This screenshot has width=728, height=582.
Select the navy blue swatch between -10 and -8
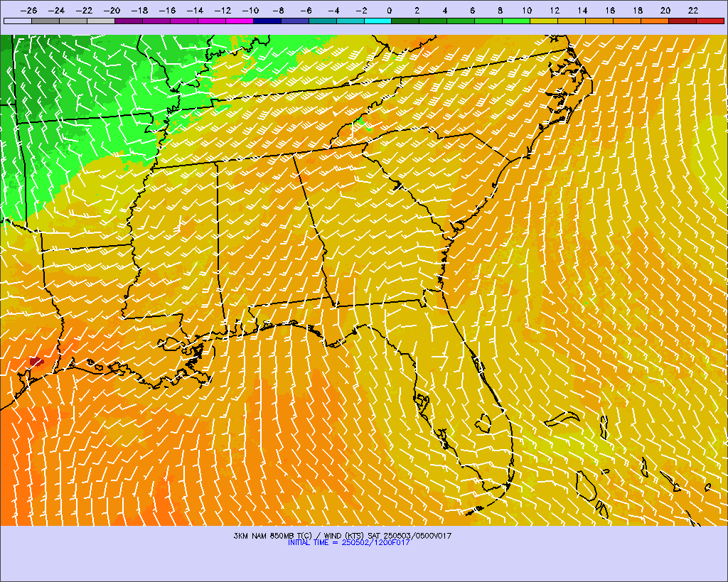(267, 21)
